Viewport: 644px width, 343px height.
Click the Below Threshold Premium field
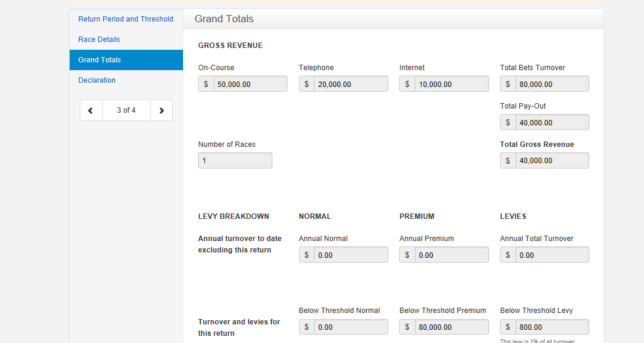tap(451, 327)
